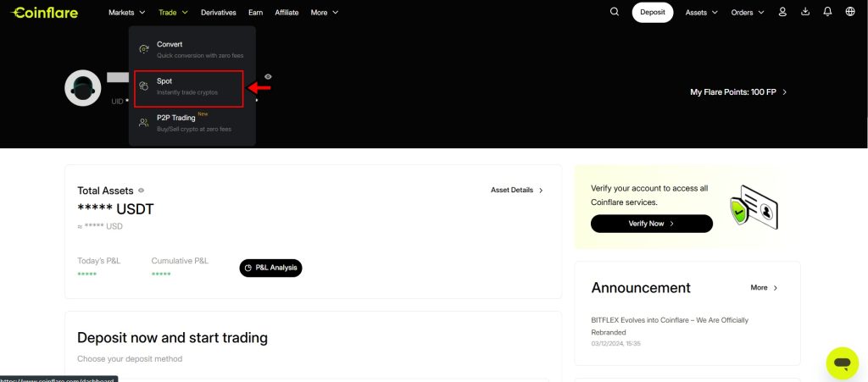Open the Earn menu item
The height and width of the screenshot is (382, 868).
tap(256, 12)
